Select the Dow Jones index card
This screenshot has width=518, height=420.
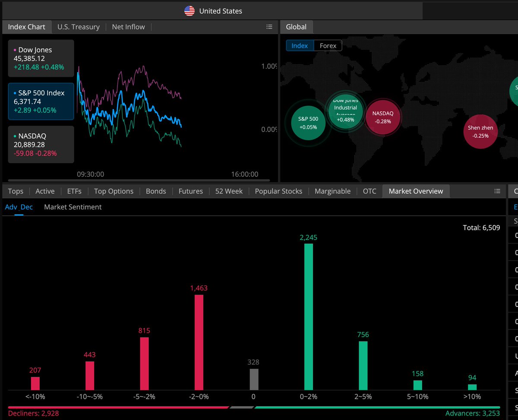click(x=41, y=58)
